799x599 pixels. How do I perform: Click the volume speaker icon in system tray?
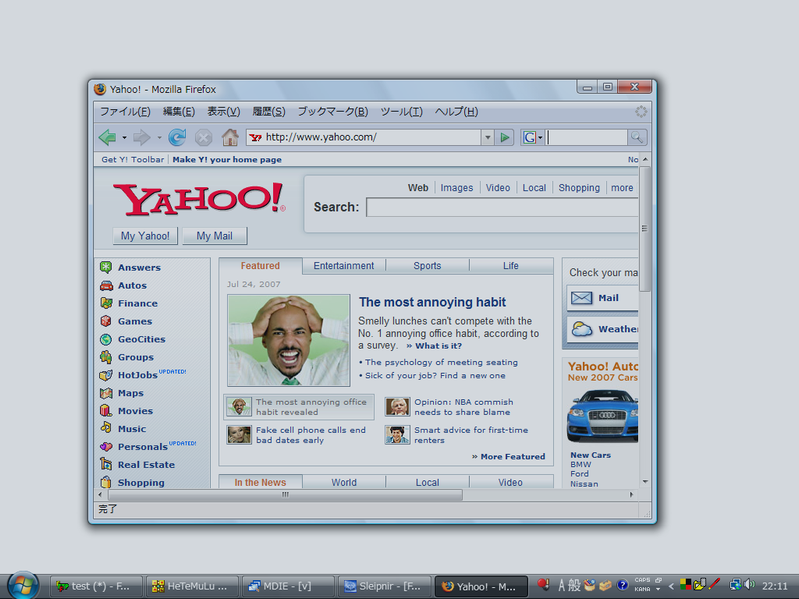coord(749,585)
